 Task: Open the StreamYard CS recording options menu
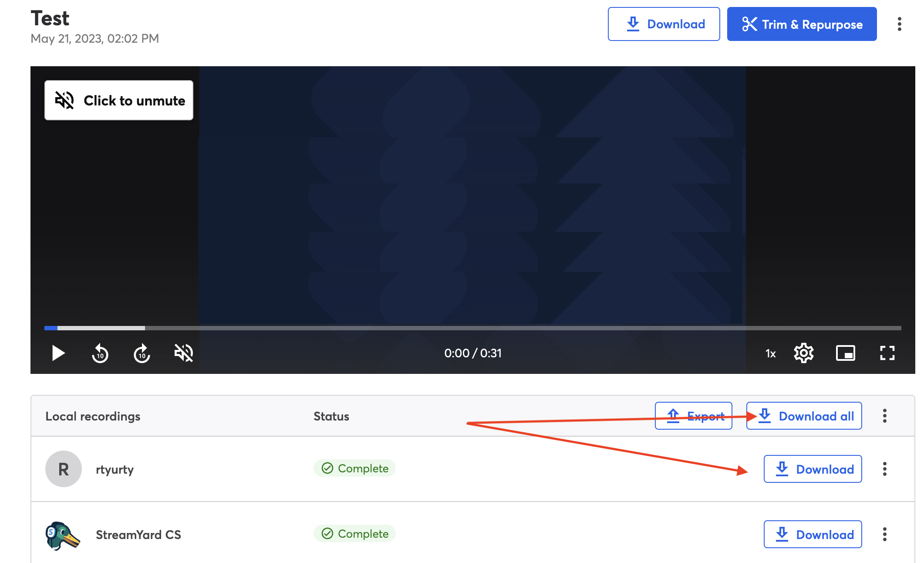884,534
